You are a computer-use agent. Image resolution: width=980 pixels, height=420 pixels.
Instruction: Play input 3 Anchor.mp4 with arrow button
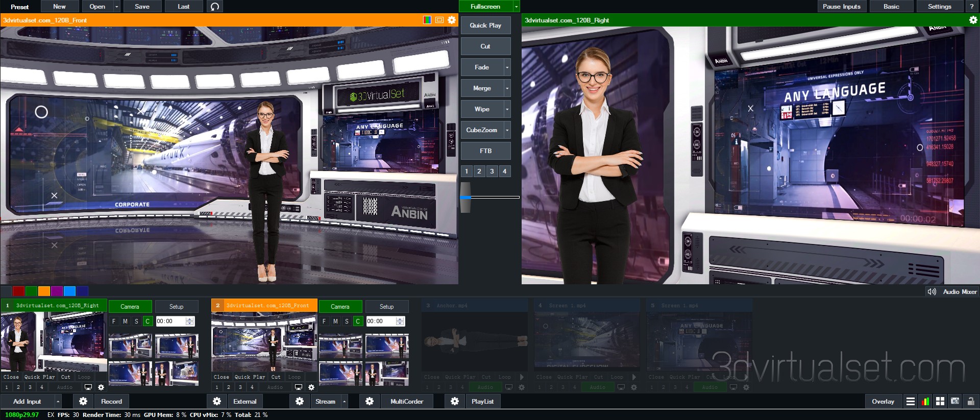click(522, 377)
